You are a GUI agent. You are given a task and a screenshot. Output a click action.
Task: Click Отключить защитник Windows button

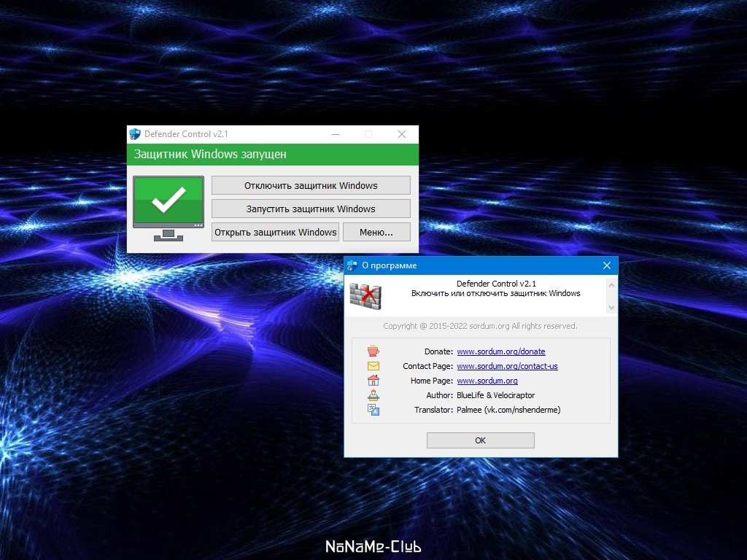tap(311, 185)
